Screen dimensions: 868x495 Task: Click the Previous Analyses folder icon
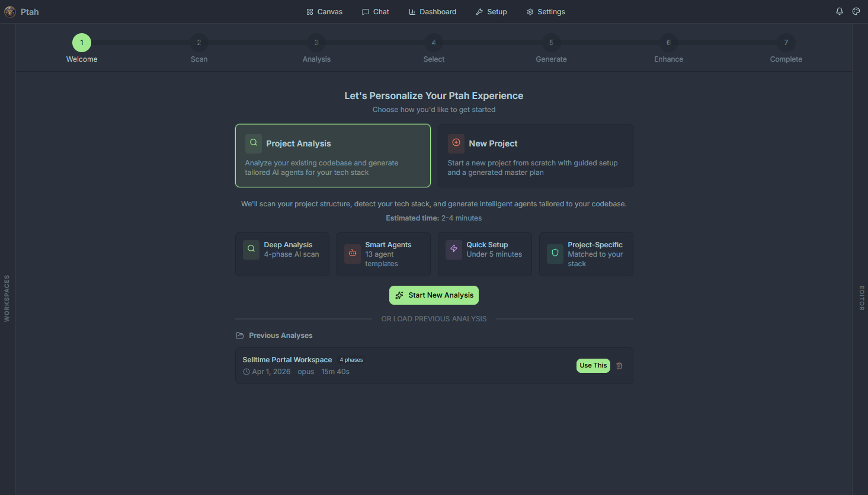pos(239,335)
